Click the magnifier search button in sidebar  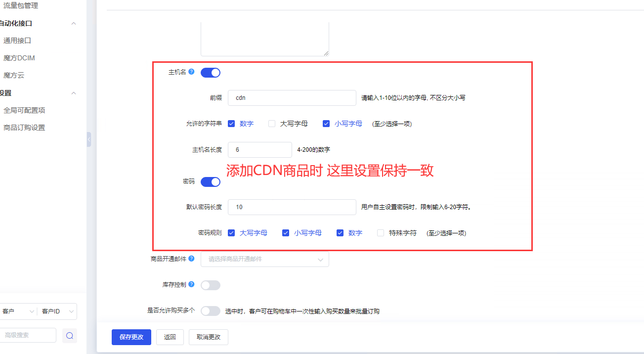(70, 336)
